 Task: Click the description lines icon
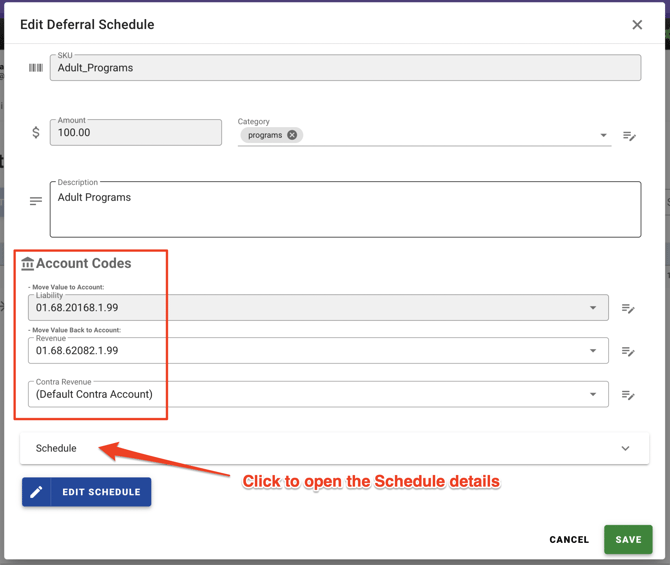(36, 201)
